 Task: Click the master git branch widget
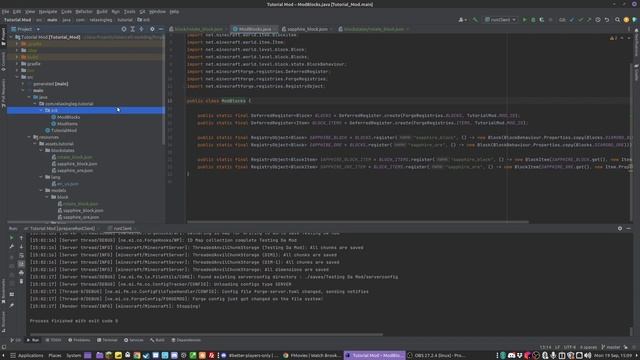[611, 347]
